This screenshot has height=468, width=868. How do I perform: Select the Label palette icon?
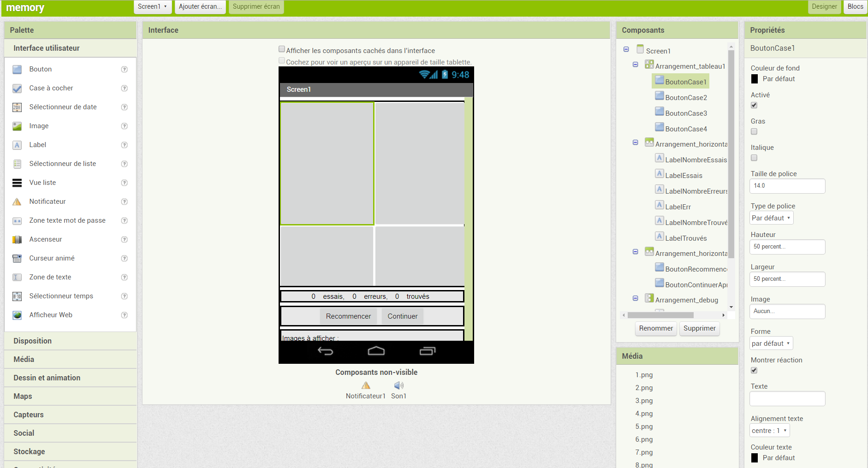[17, 145]
